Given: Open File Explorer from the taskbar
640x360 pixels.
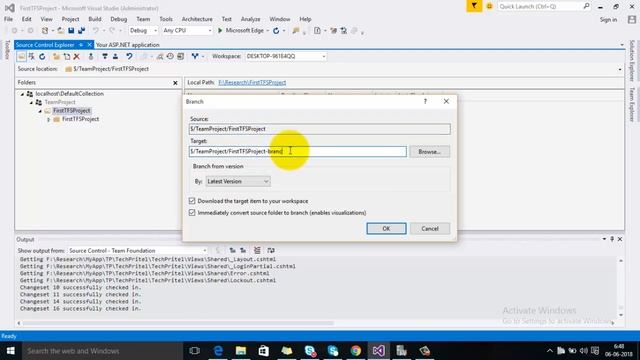Looking at the screenshot, I should pos(241,351).
